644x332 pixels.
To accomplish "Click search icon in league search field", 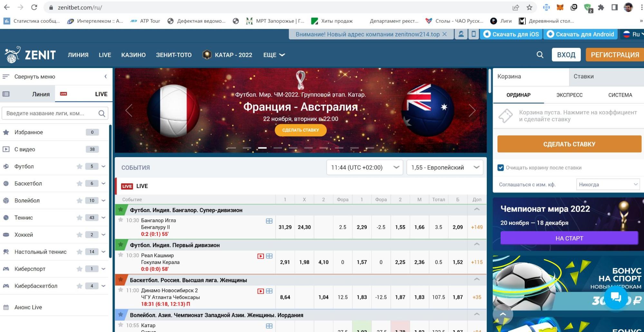I will coord(102,113).
